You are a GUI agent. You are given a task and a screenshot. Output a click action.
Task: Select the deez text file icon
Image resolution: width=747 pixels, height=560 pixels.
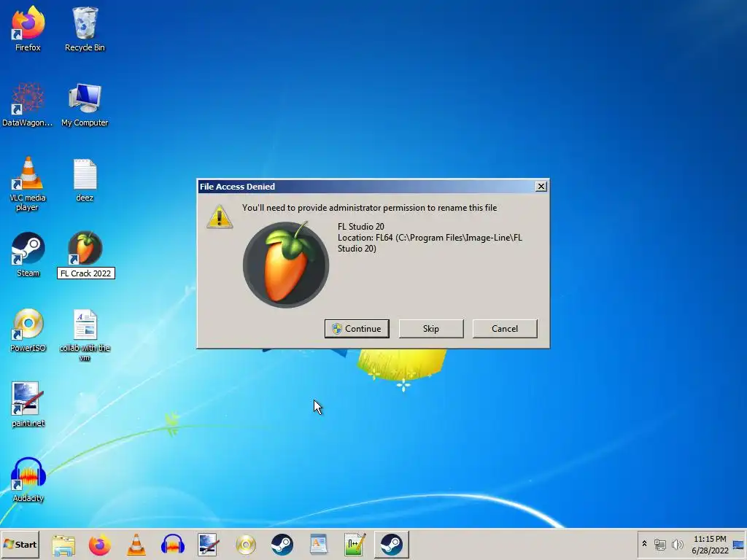pyautogui.click(x=85, y=180)
